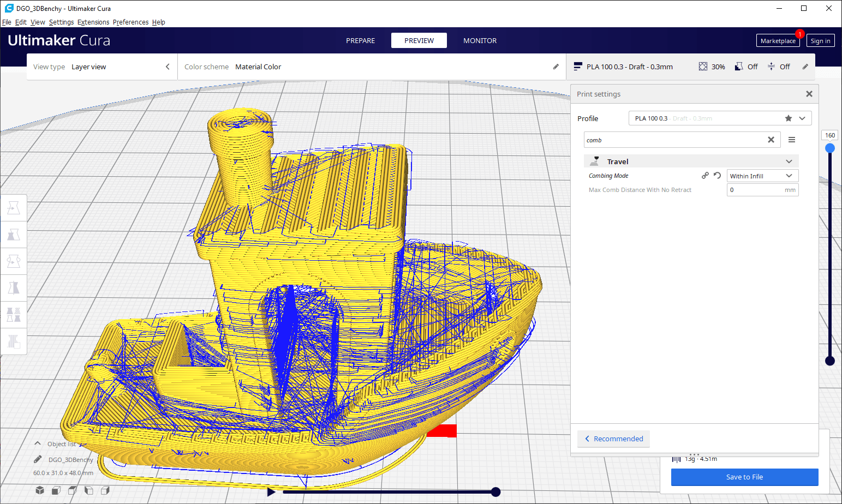This screenshot has height=504, width=842.
Task: Open the settings visibility hamburger menu
Action: (792, 140)
